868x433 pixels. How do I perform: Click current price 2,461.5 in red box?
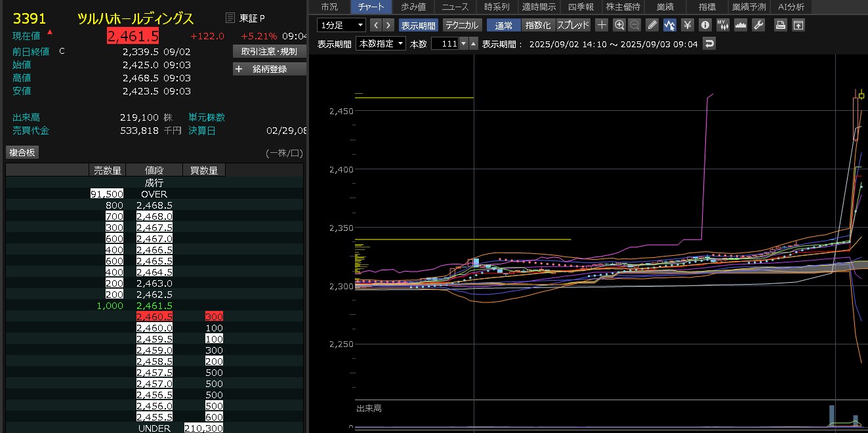pyautogui.click(x=133, y=36)
